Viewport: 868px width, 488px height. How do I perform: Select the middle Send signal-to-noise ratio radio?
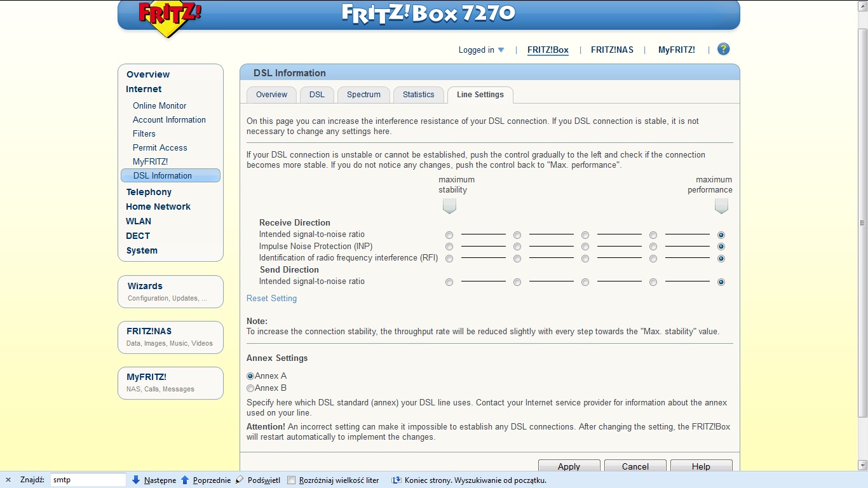(585, 282)
